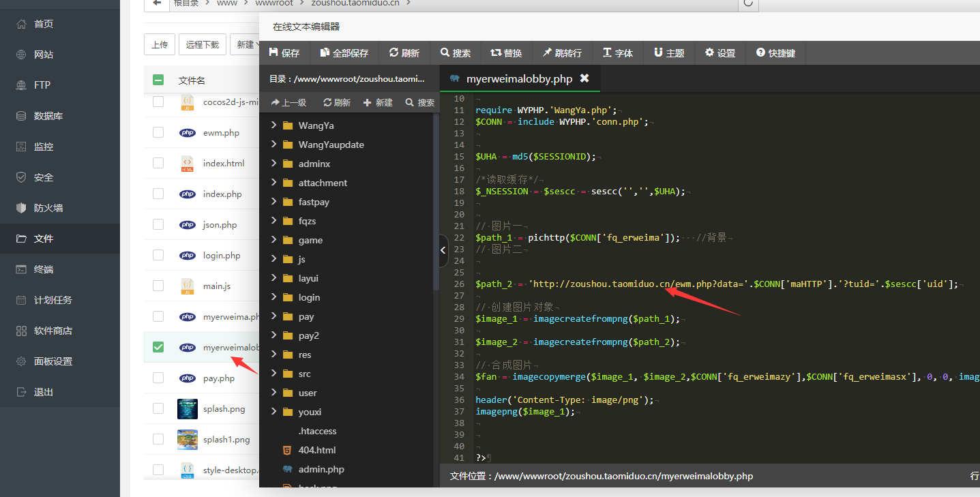Click the Save icon in editor toolbar
980x497 pixels.
pos(274,52)
